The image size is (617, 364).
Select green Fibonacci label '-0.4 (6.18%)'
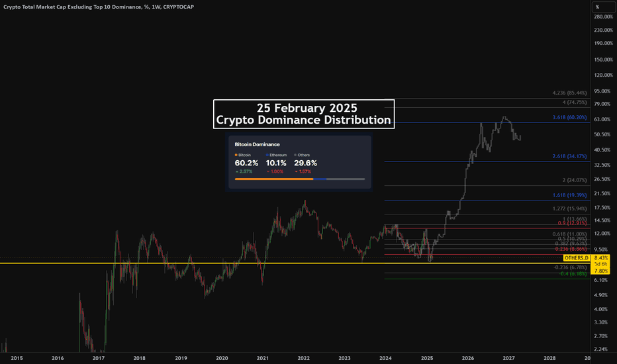[573, 273]
